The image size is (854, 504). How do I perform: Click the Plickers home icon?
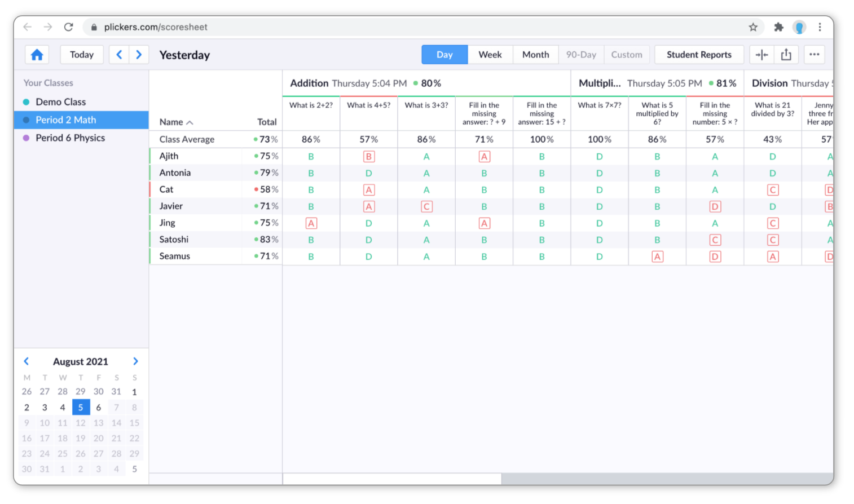[x=37, y=55]
